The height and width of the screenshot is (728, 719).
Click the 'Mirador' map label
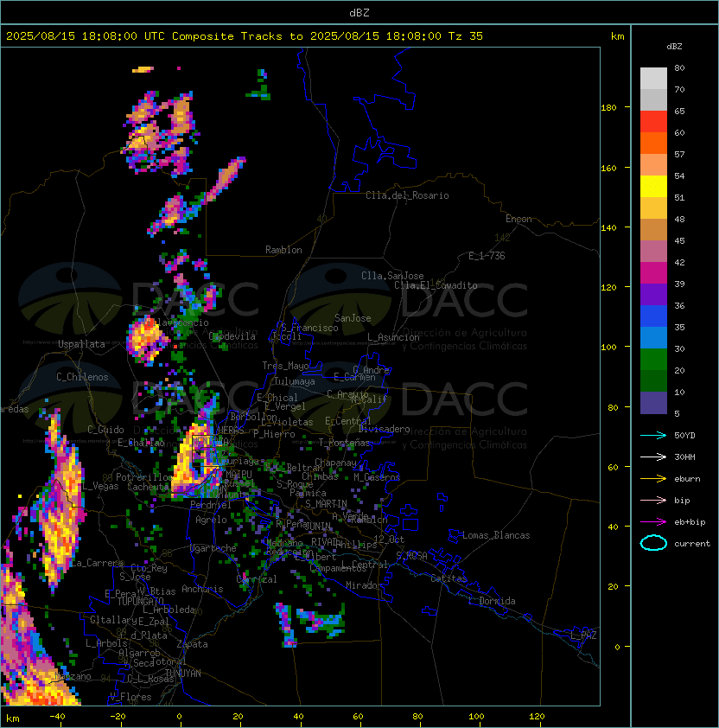point(365,585)
